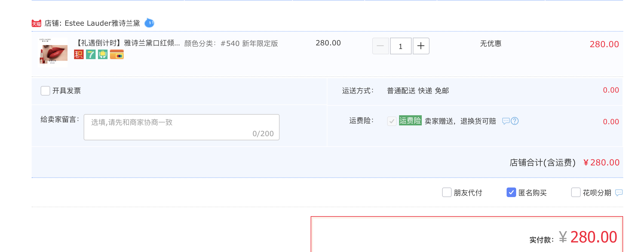Screen dimensions: 644x252
Task: Click the 卖家赠送，退换货可赔 text
Action: [x=460, y=121]
